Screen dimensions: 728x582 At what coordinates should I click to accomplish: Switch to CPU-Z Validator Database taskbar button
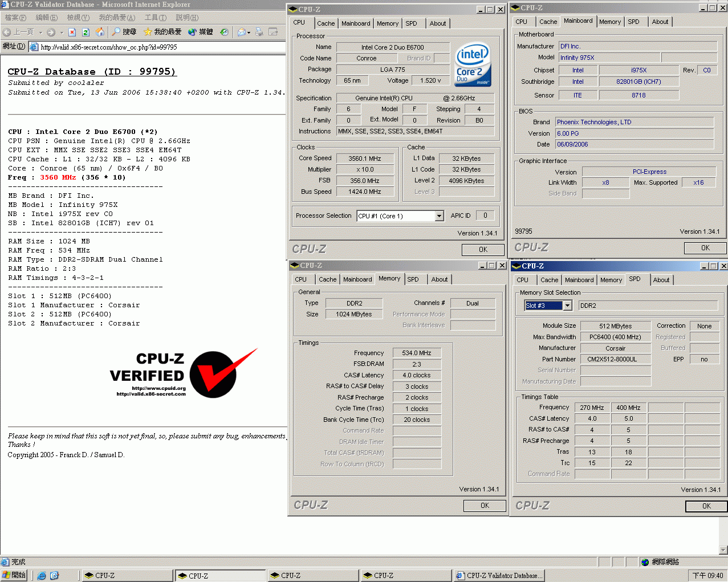tap(499, 576)
